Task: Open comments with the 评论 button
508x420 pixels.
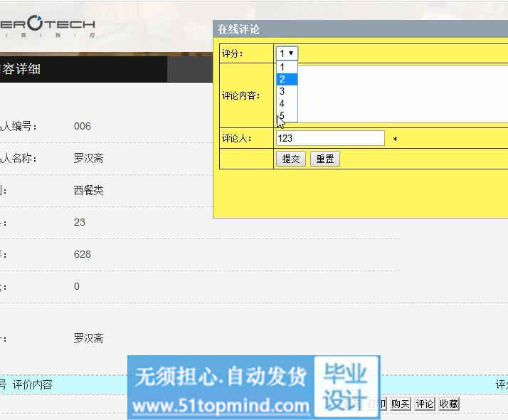Action: pos(425,404)
